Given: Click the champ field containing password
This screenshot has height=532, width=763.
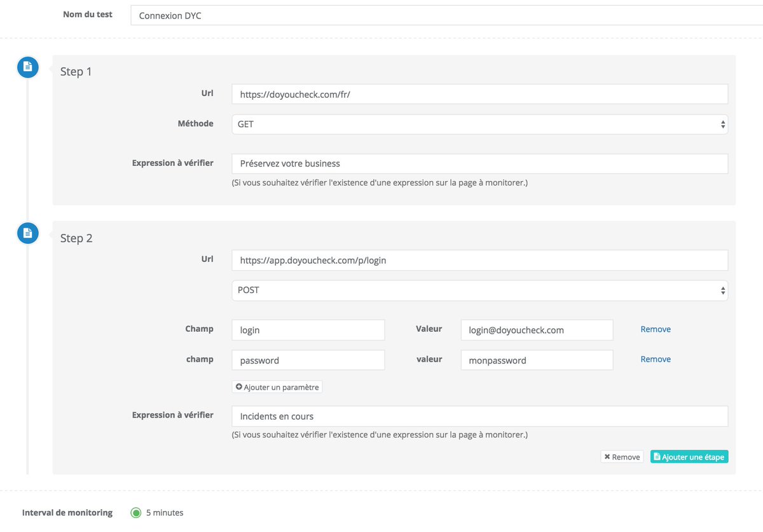Looking at the screenshot, I should point(308,360).
